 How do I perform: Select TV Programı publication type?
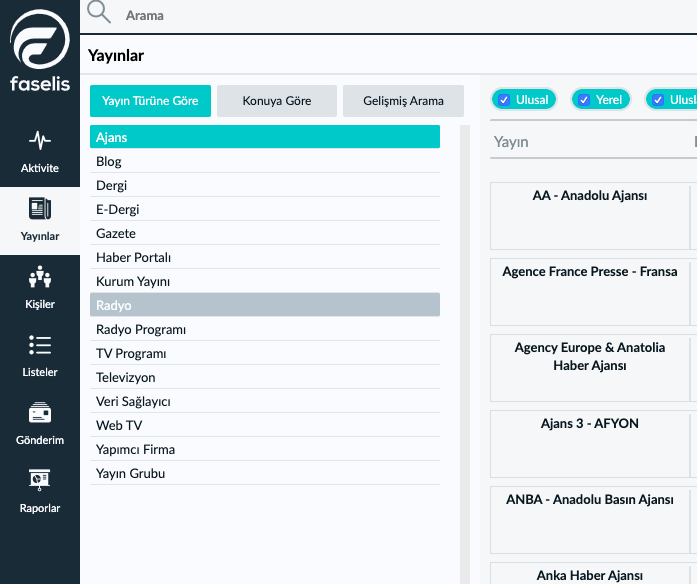click(x=265, y=353)
